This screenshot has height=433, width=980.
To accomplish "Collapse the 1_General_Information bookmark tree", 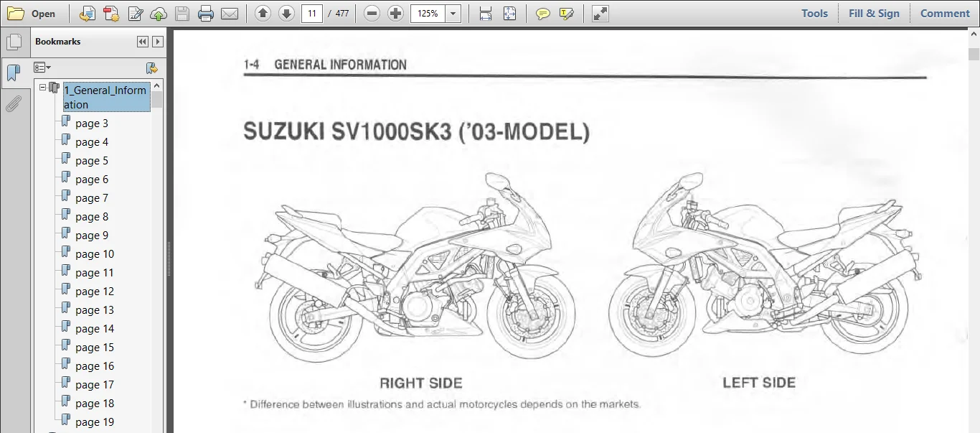I will pos(43,88).
